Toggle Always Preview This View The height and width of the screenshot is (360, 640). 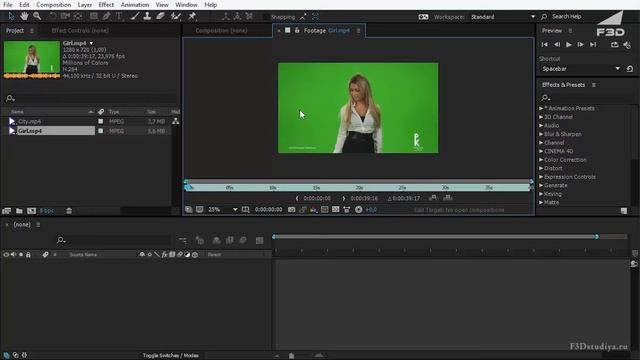(189, 209)
